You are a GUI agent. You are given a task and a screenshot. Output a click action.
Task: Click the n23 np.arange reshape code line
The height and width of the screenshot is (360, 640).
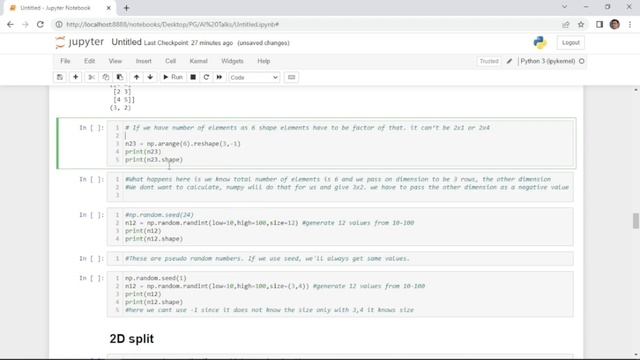pos(183,144)
